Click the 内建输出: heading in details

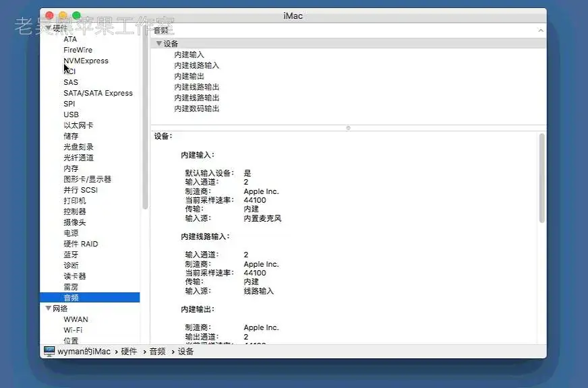[198, 309]
